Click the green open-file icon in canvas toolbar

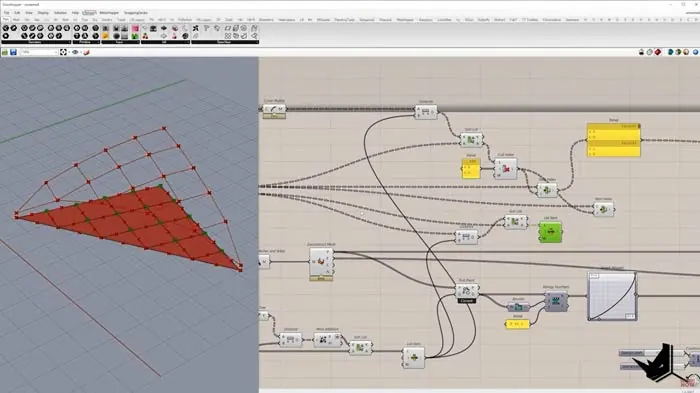coord(5,52)
